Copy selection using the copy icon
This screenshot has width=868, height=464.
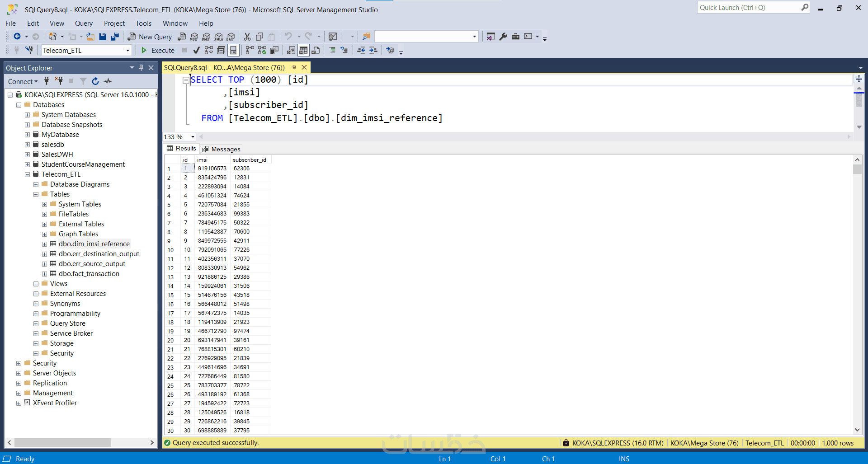pyautogui.click(x=259, y=37)
